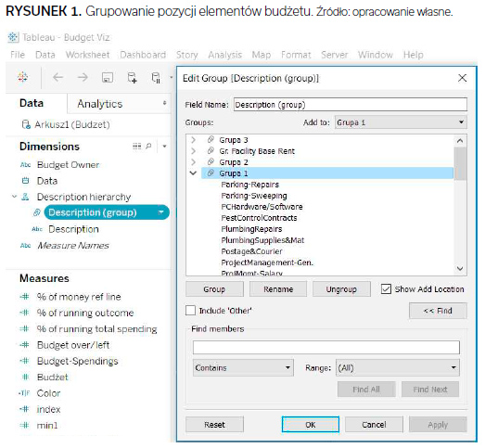Click the add new data source icon
Screen dimensions: 485x448
(x=132, y=77)
